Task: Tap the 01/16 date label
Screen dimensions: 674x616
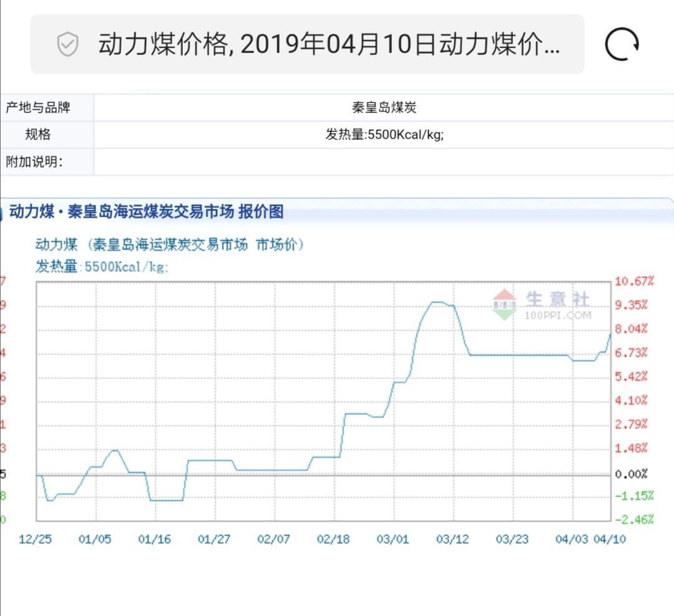Action: (154, 539)
